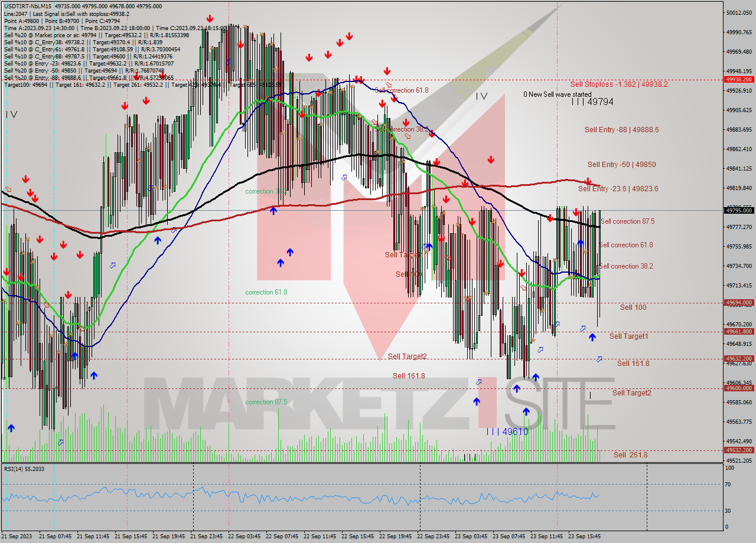Click the 'Sell Stoploss -1.382 | 49938.2' label
Screen dimensions: 756x543
tap(619, 84)
